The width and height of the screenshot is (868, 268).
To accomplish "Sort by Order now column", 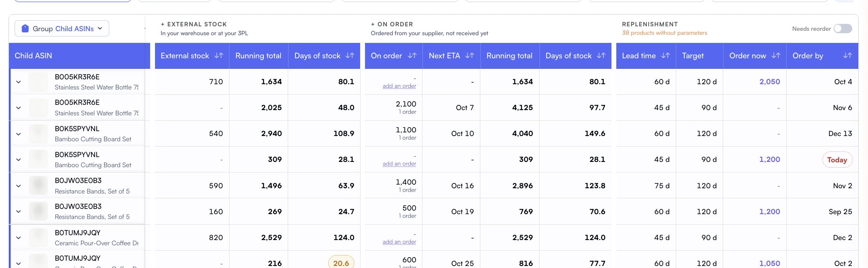I will tap(776, 55).
